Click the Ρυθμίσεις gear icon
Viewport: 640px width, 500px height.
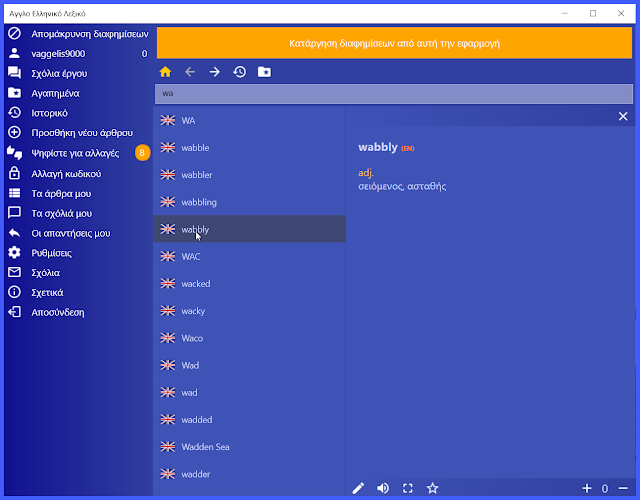(x=14, y=253)
